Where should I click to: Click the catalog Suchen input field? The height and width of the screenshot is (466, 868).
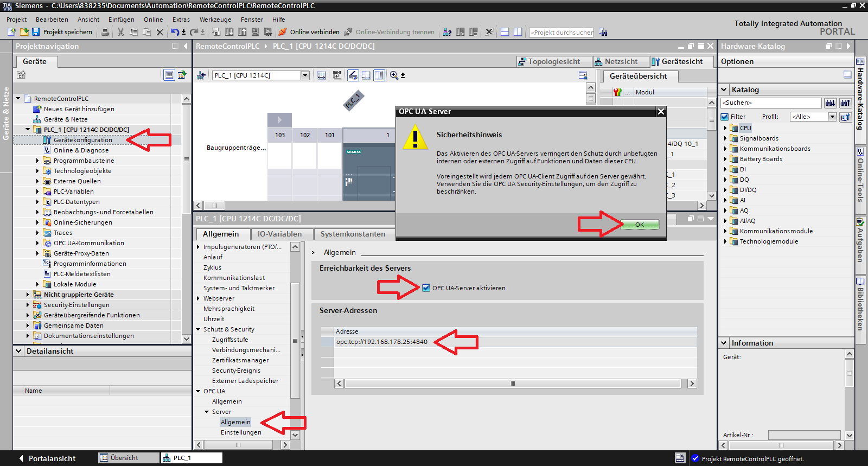771,103
